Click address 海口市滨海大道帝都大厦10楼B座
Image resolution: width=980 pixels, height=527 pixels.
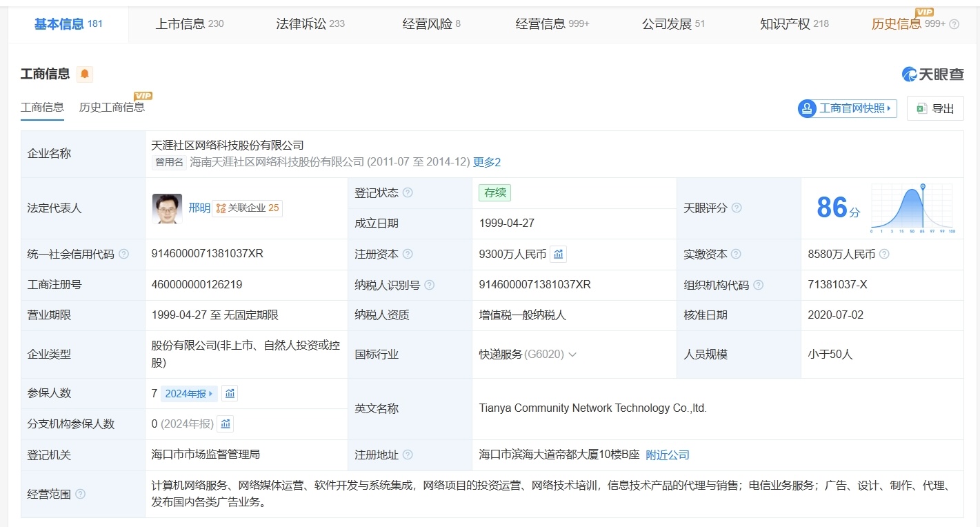[x=559, y=455]
